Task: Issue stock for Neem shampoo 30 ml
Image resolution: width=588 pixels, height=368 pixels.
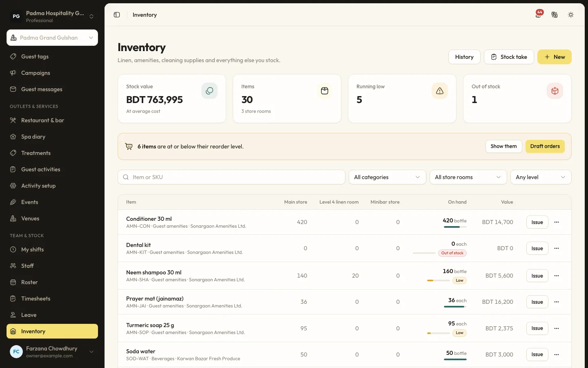Action: pyautogui.click(x=537, y=276)
